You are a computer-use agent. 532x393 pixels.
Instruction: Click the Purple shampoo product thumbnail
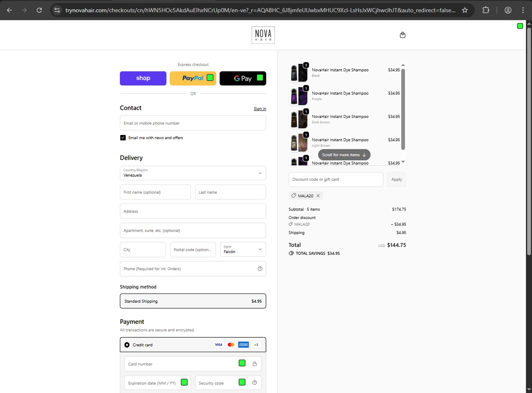pyautogui.click(x=299, y=96)
